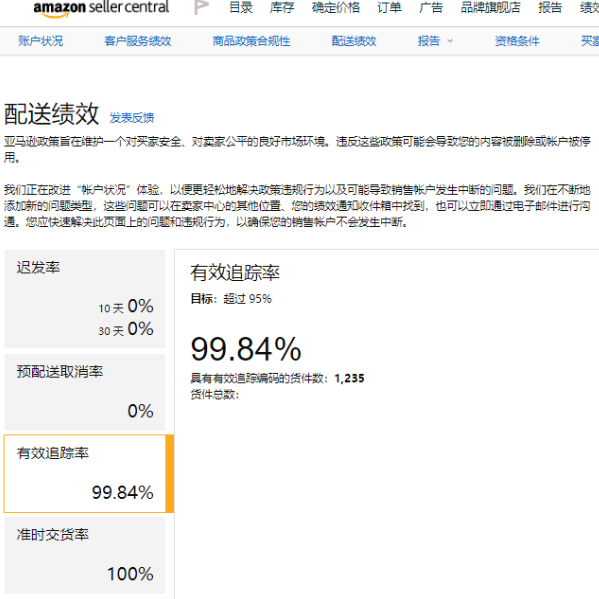Image resolution: width=599 pixels, height=599 pixels.
Task: Click the flag icon in header
Action: pyautogui.click(x=201, y=7)
